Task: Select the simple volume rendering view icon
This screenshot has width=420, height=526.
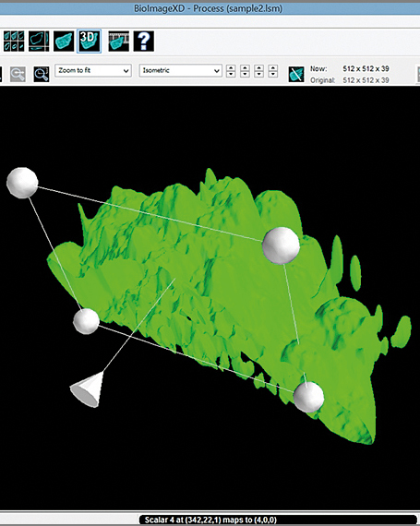Action: tap(64, 41)
